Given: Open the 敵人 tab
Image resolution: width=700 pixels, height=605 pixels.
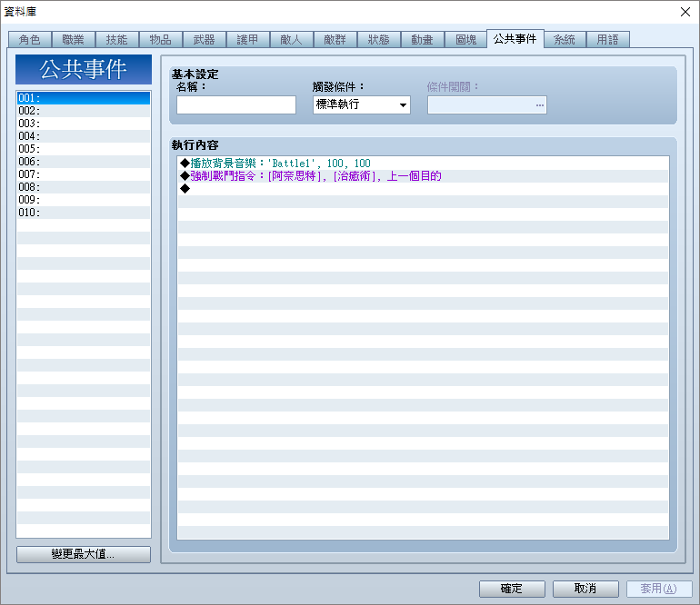Looking at the screenshot, I should [x=292, y=40].
